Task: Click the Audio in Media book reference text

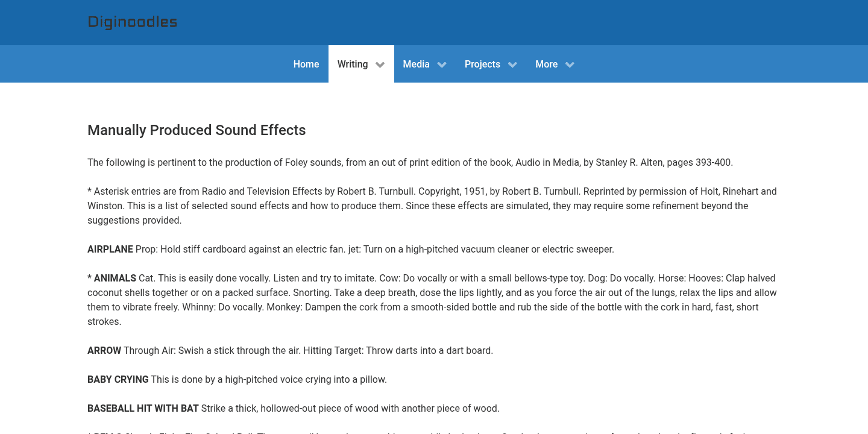Action: [x=410, y=162]
